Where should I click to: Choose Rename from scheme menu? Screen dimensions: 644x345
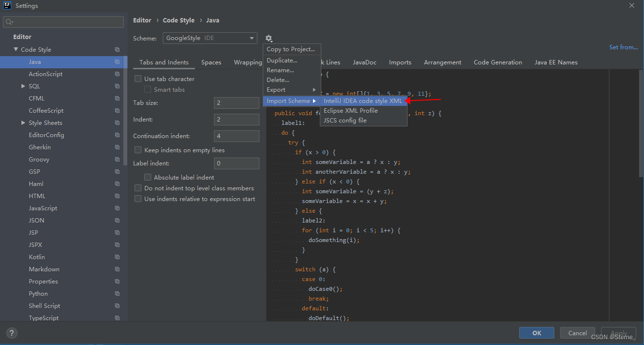[291, 70]
